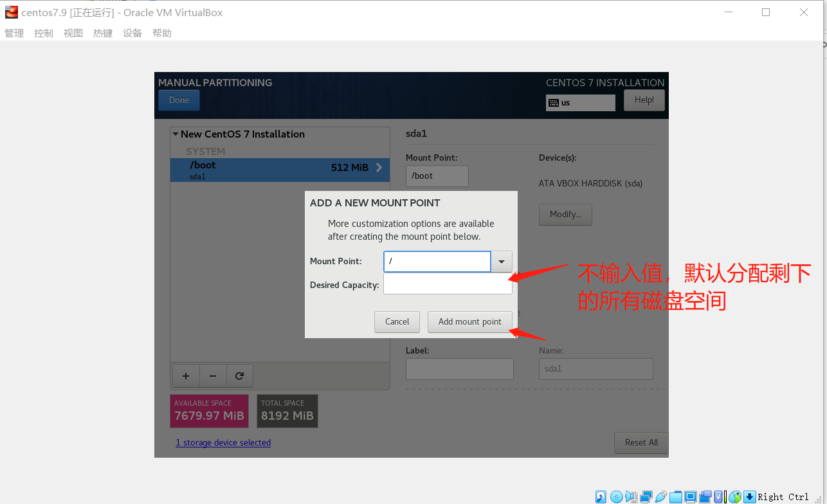The image size is (827, 504).
Task: Open the audio status icon
Action: (632, 497)
